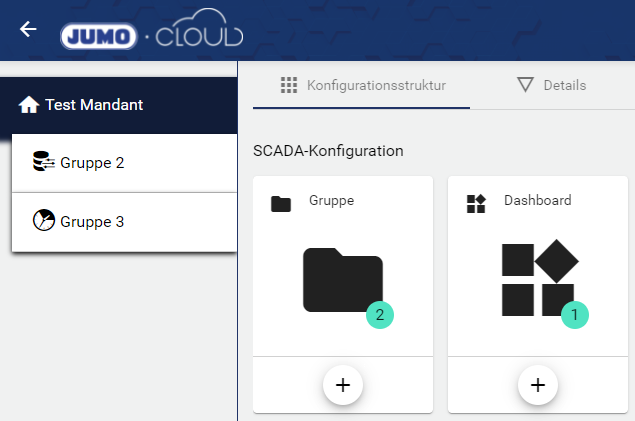Click the large folder icon in Gruppe card
Viewport: 635px width, 421px height.
click(342, 280)
